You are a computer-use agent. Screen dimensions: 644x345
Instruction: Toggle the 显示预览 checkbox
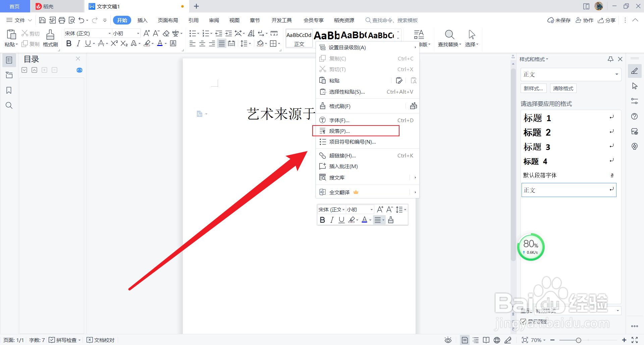[523, 322]
